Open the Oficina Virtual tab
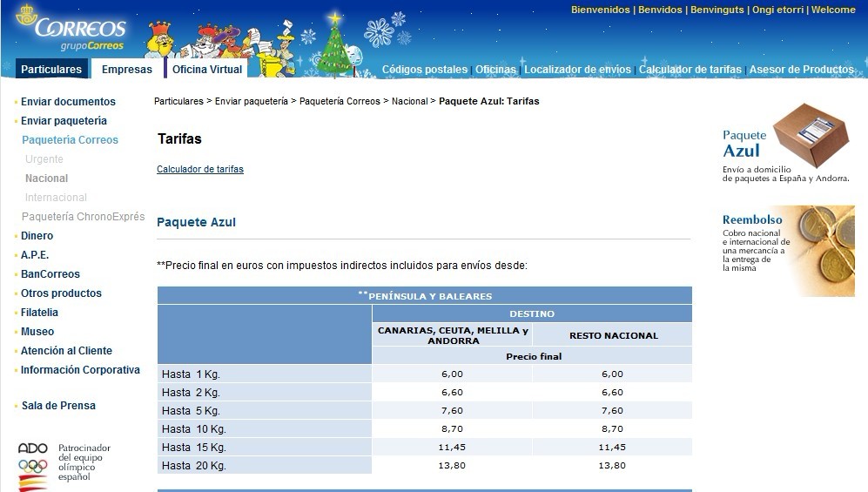The image size is (868, 492). pos(206,69)
